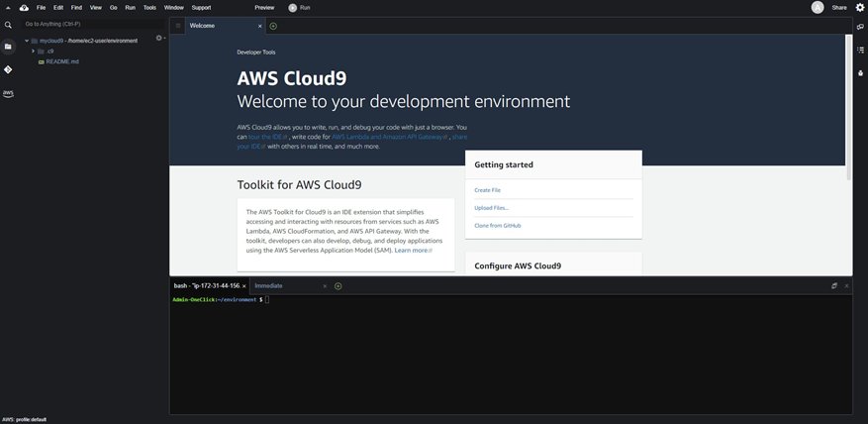
Task: Collapse the menu bar with the up arrow
Action: click(8, 8)
